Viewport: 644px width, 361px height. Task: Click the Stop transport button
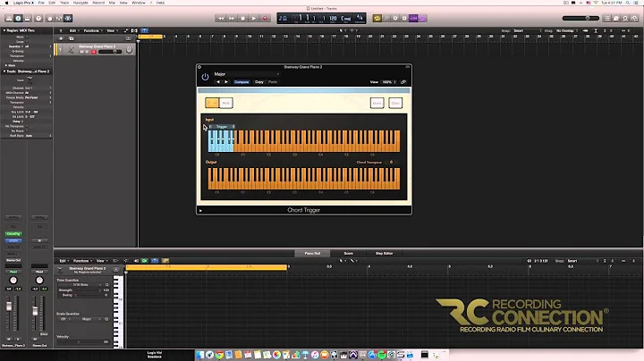click(242, 19)
